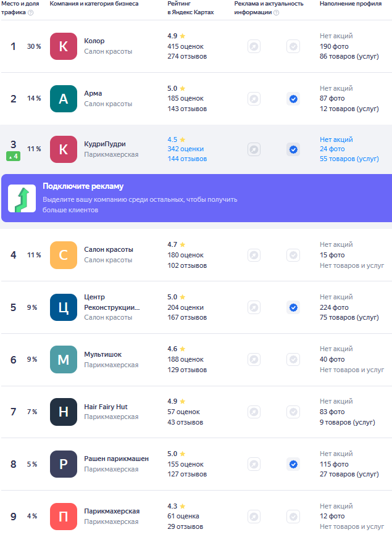
Task: Open the '342 оценки' link
Action: [185, 149]
